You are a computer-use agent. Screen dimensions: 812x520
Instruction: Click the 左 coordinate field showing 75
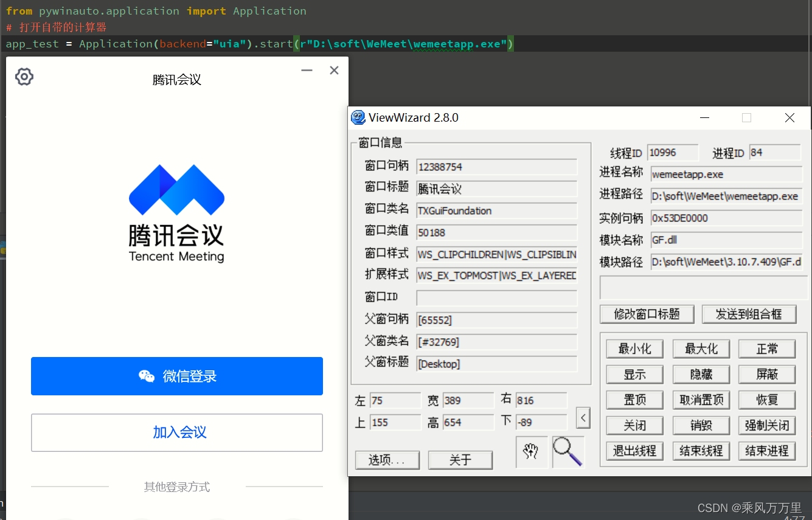pyautogui.click(x=395, y=401)
